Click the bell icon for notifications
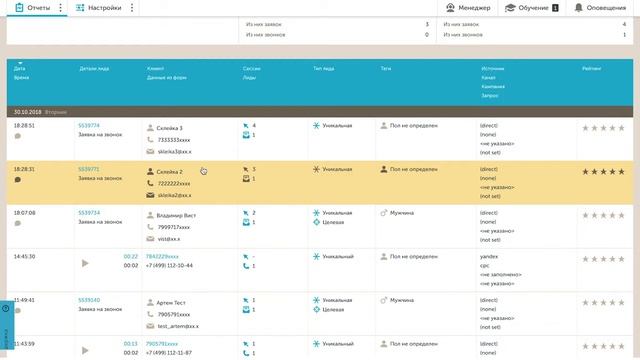 point(578,8)
